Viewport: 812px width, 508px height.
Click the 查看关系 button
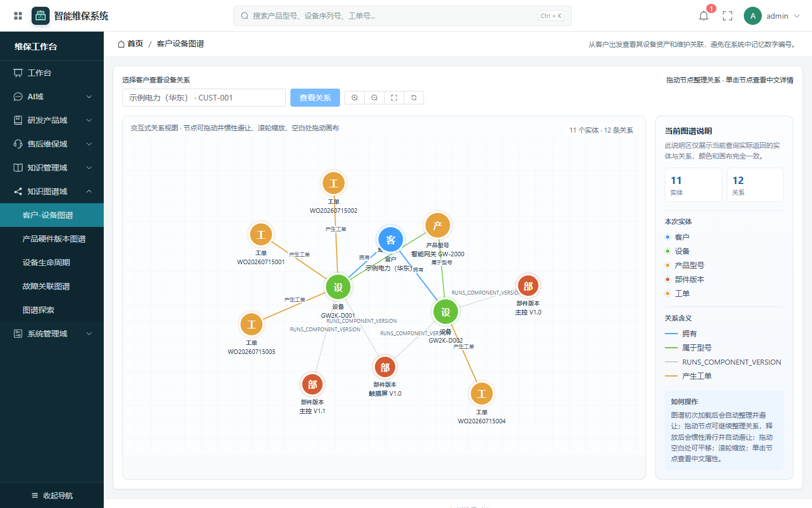pyautogui.click(x=315, y=98)
